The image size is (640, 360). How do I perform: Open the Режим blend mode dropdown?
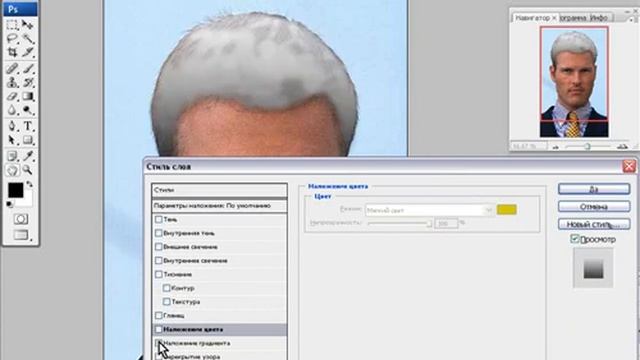click(429, 210)
